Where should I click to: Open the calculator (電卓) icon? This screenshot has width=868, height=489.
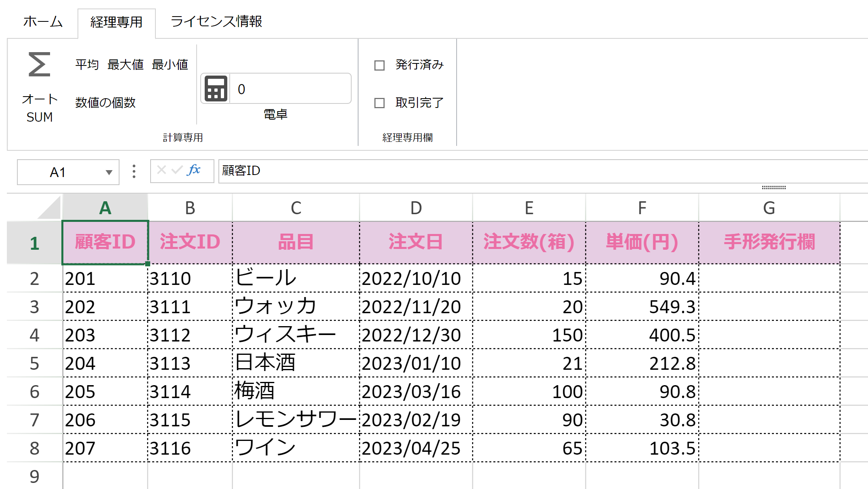[216, 89]
